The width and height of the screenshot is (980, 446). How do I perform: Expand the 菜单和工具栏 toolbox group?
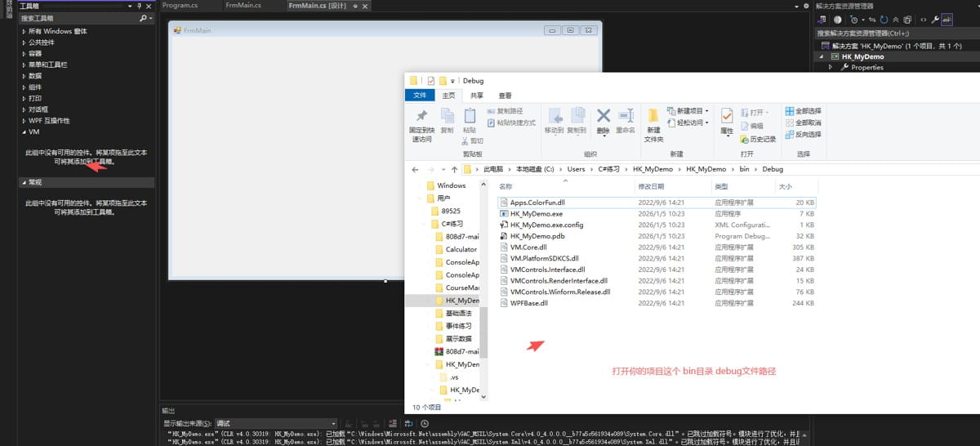pos(24,65)
